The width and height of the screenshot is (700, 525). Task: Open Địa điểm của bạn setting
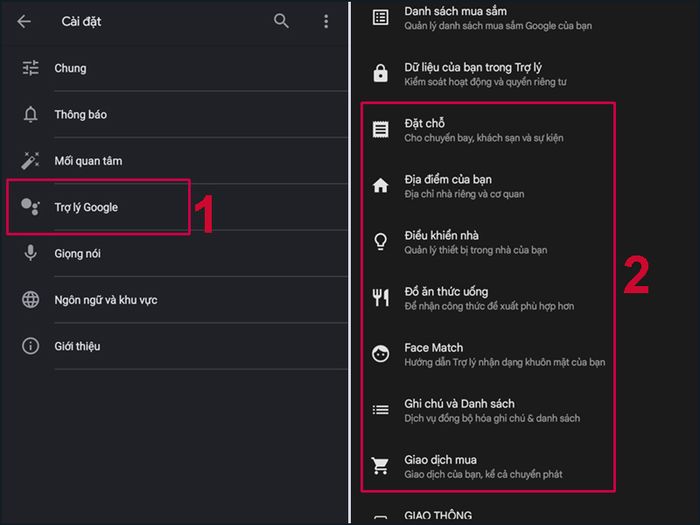pos(488,186)
